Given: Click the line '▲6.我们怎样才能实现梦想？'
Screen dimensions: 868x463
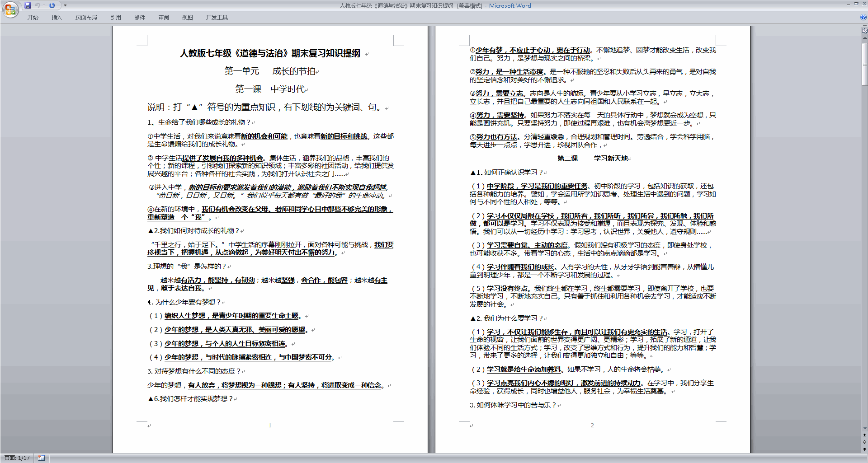Looking at the screenshot, I should coord(190,399).
